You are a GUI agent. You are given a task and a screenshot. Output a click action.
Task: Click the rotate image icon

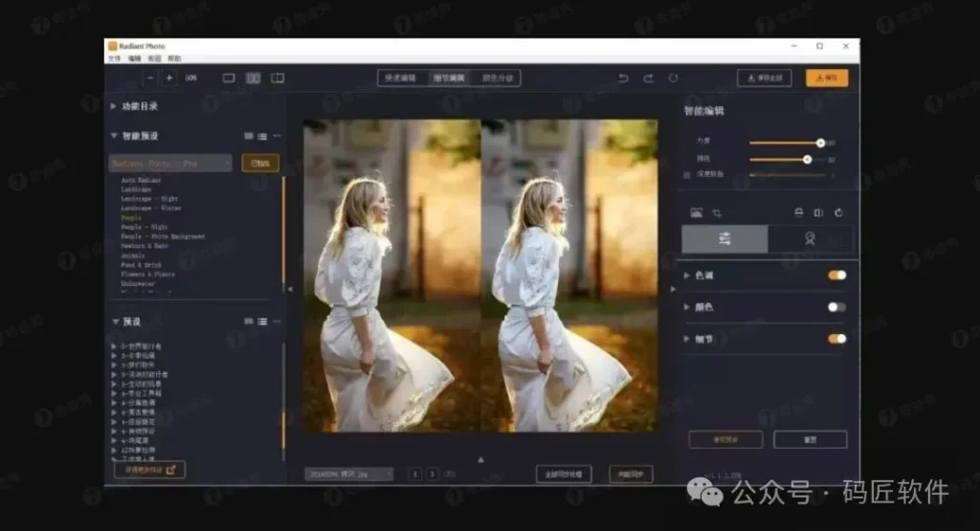point(839,212)
